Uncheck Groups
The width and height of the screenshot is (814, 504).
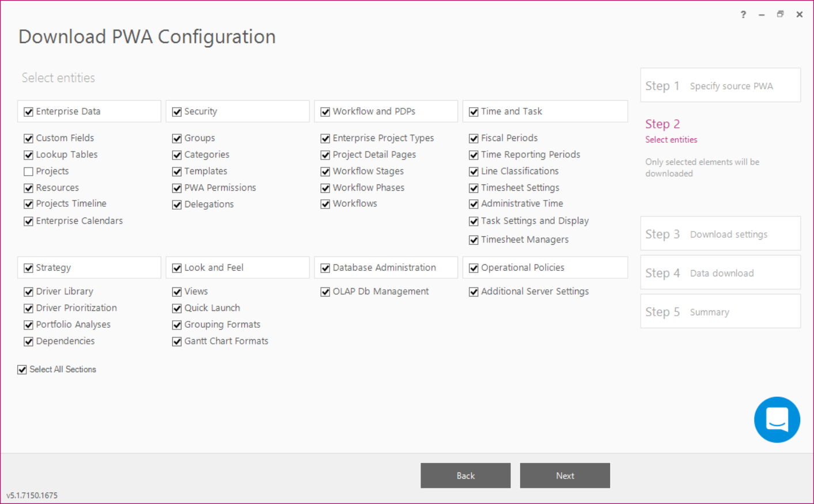(177, 138)
